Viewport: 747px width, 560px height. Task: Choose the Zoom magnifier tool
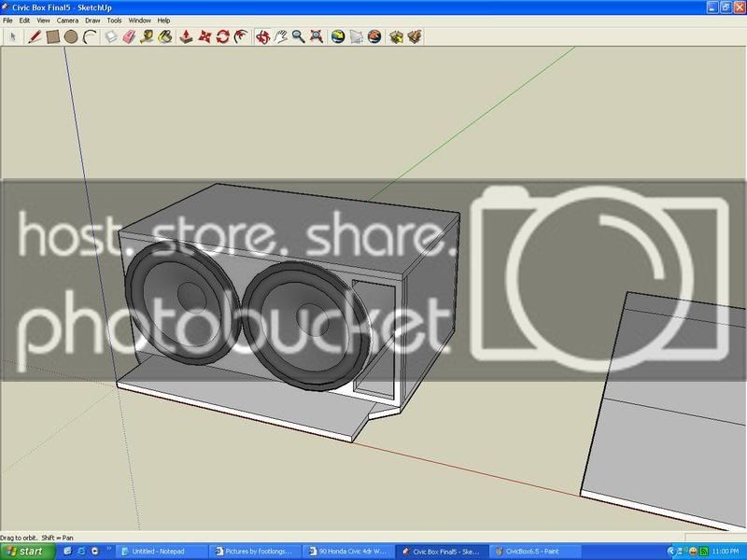[x=298, y=36]
